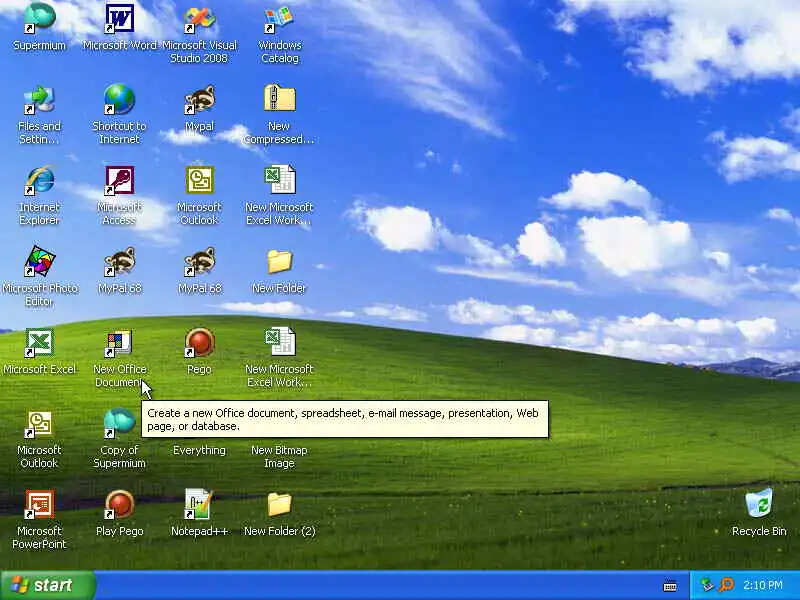Select the Pego red ball icon

pyautogui.click(x=199, y=342)
